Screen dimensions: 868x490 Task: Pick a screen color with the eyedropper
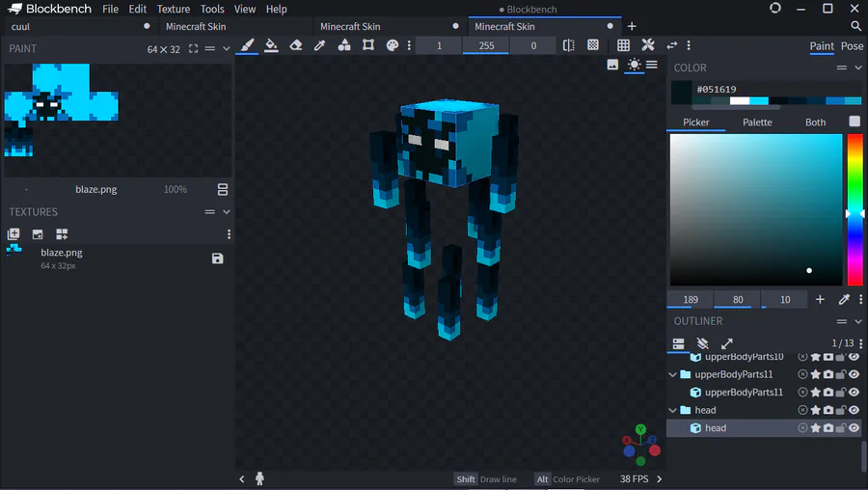pos(844,300)
